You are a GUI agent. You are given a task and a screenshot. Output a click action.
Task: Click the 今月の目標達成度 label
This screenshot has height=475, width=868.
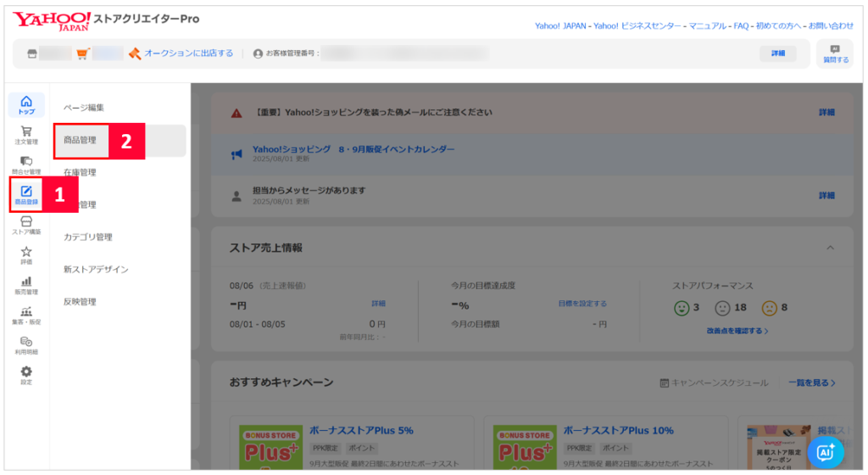(x=482, y=286)
